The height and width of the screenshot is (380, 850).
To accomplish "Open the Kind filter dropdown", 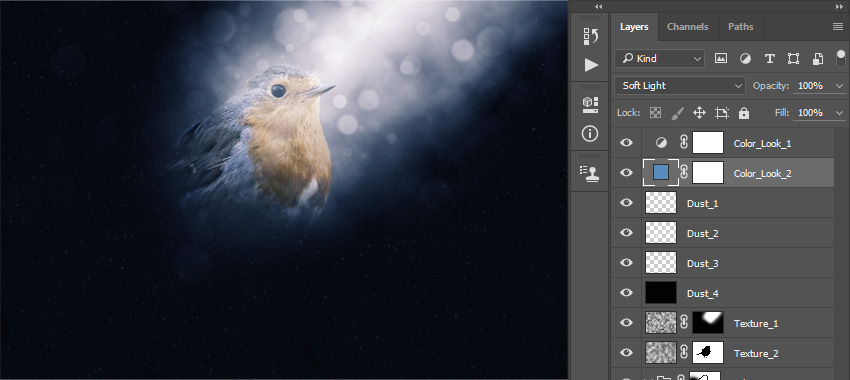I will click(x=659, y=59).
